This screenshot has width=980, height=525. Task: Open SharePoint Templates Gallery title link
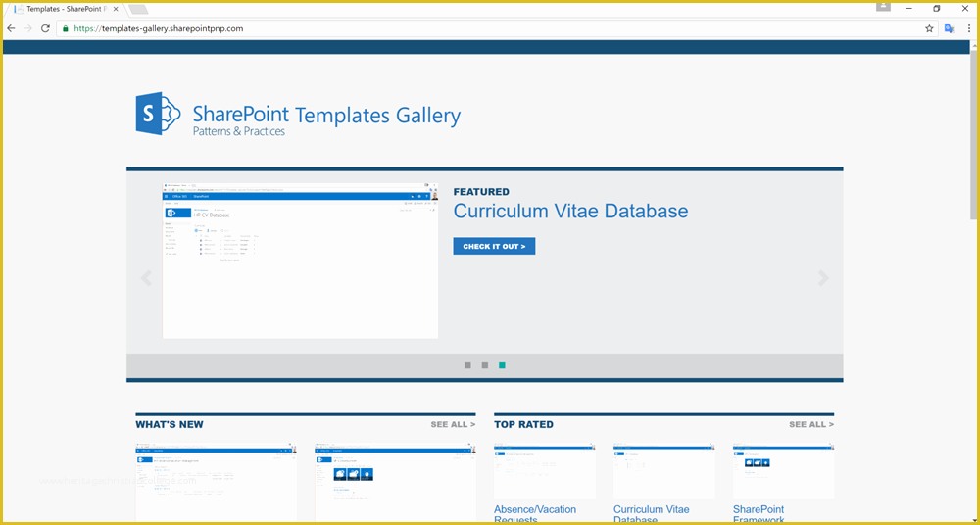coord(326,115)
